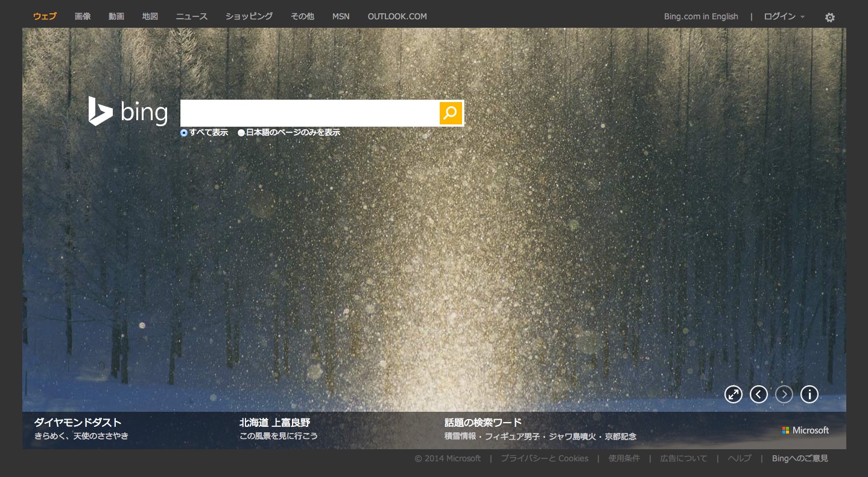
Task: Open settings via the gear icon
Action: (x=830, y=18)
